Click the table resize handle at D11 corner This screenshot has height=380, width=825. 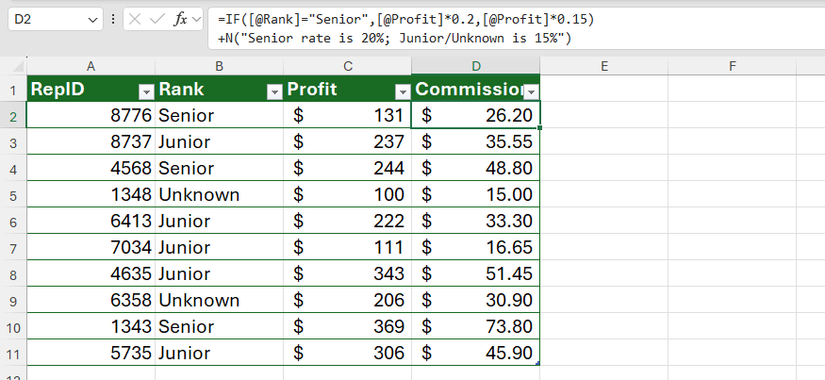(538, 363)
